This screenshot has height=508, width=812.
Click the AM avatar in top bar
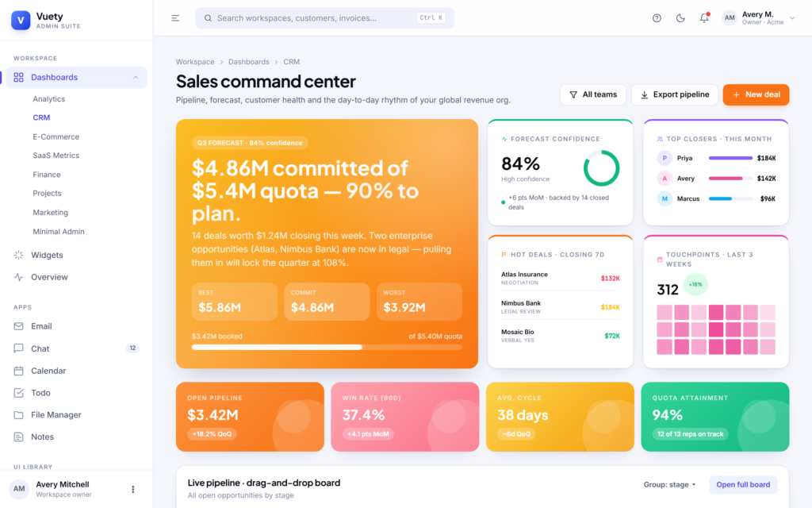pyautogui.click(x=730, y=18)
